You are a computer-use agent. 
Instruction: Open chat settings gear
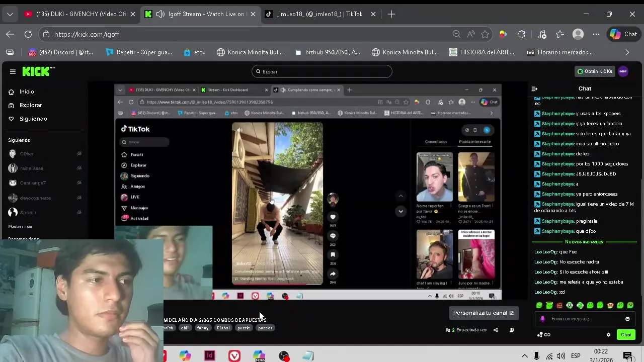click(x=608, y=335)
